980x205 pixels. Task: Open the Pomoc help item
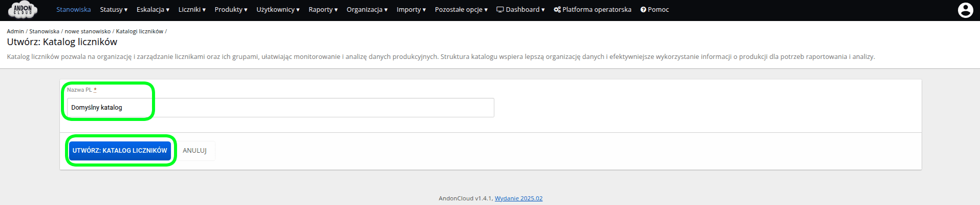pyautogui.click(x=655, y=10)
